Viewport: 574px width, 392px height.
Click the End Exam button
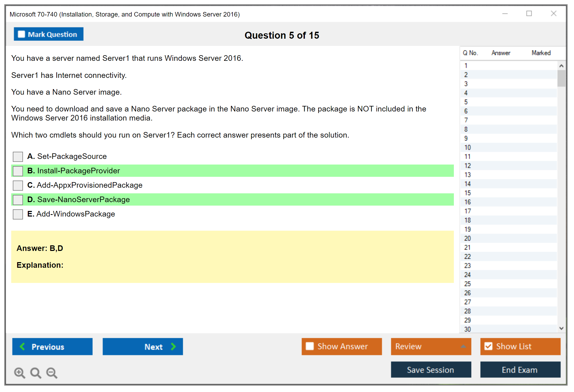tap(520, 370)
